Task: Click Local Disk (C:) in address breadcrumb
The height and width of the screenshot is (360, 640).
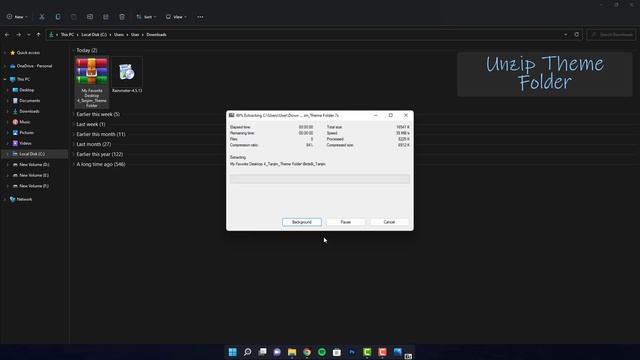Action: click(94, 35)
